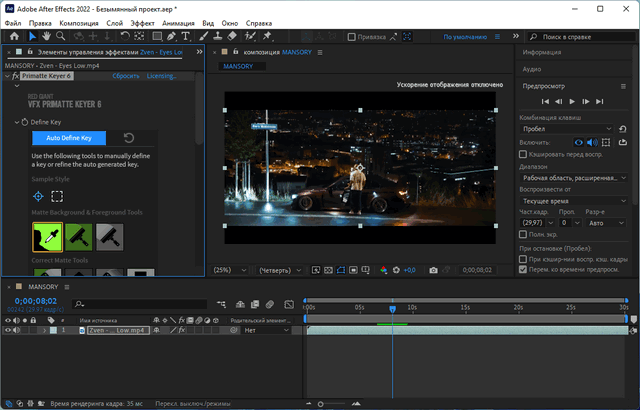Click Сбросить link for Primatte Keyer
The height and width of the screenshot is (410, 640).
click(125, 76)
